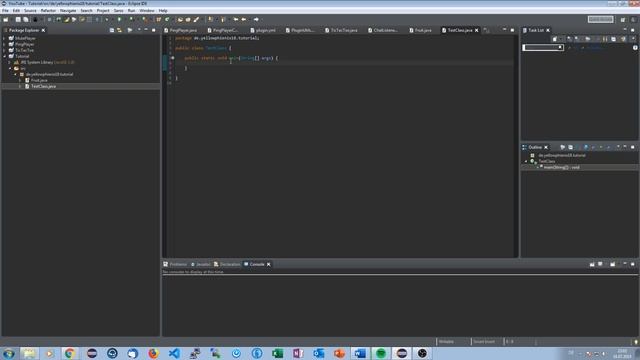Open the File menu
Viewport: 640px width, 360px height.
(x=5, y=11)
